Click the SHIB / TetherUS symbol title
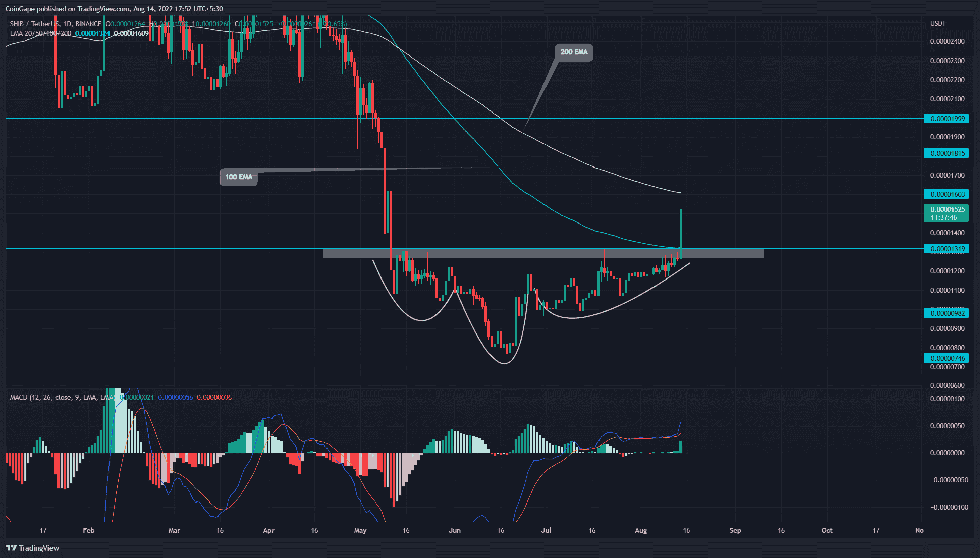Image resolution: width=980 pixels, height=558 pixels. (x=34, y=24)
